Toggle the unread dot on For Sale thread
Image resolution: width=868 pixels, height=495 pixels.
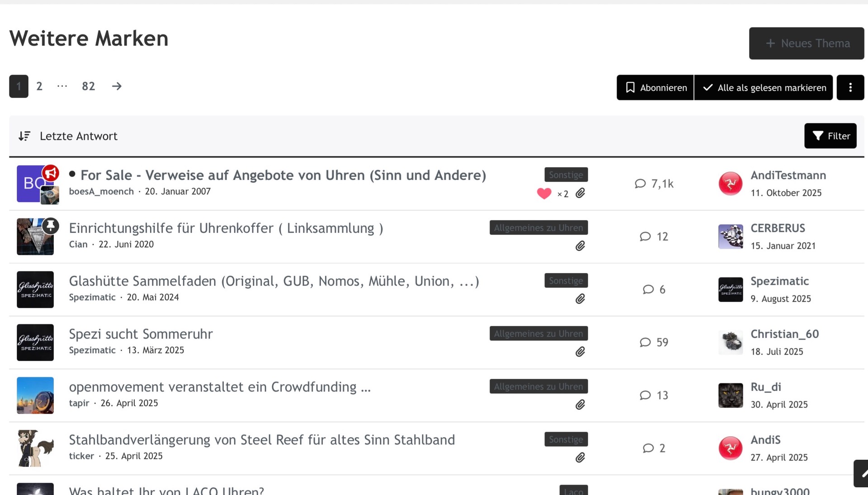pos(72,174)
